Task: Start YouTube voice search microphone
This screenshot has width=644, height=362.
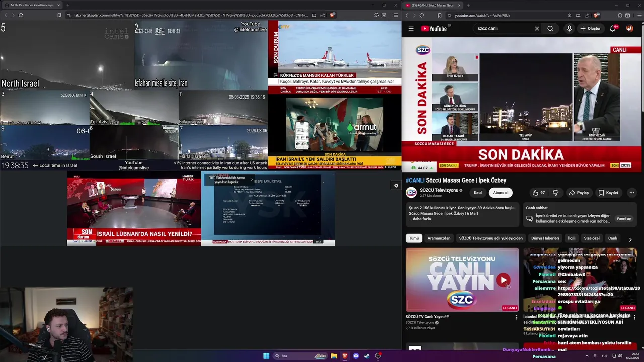Action: tap(569, 29)
